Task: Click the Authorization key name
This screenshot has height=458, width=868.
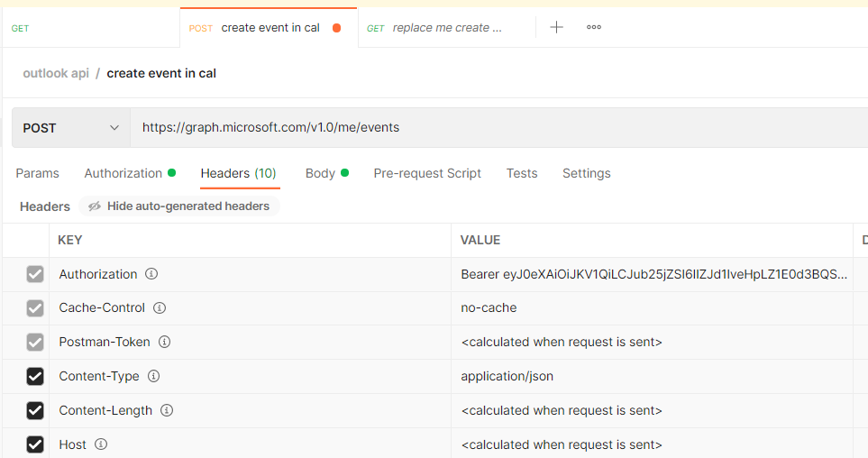Action: pos(98,274)
